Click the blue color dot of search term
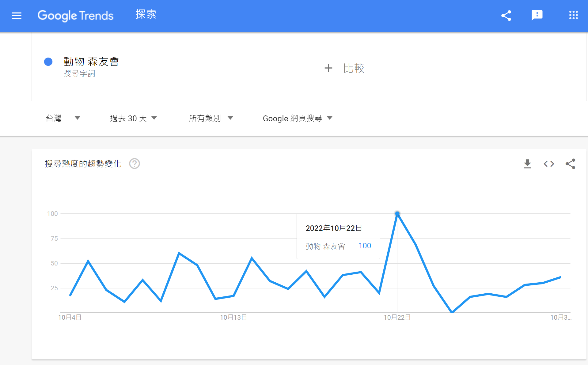The image size is (588, 365). coord(48,62)
